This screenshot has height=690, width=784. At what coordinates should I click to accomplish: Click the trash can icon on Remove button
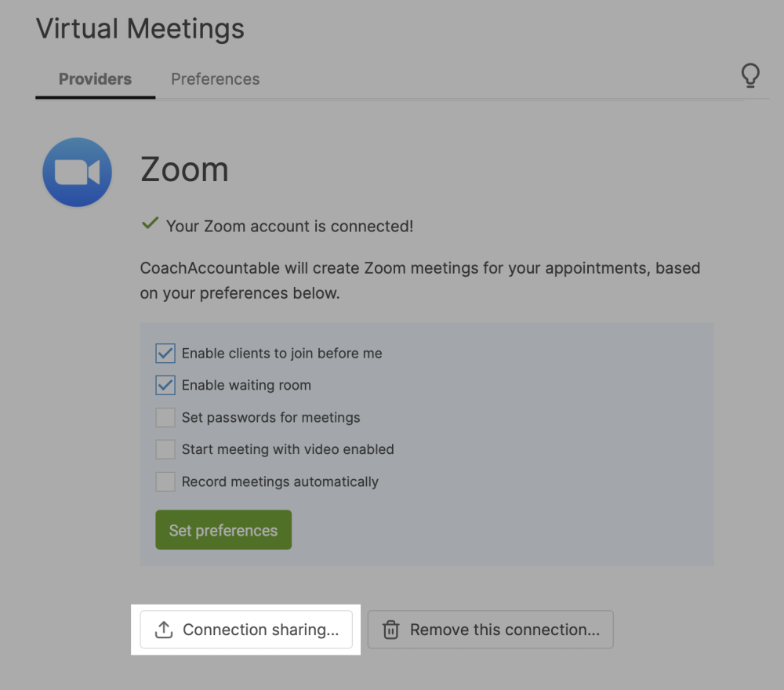389,629
